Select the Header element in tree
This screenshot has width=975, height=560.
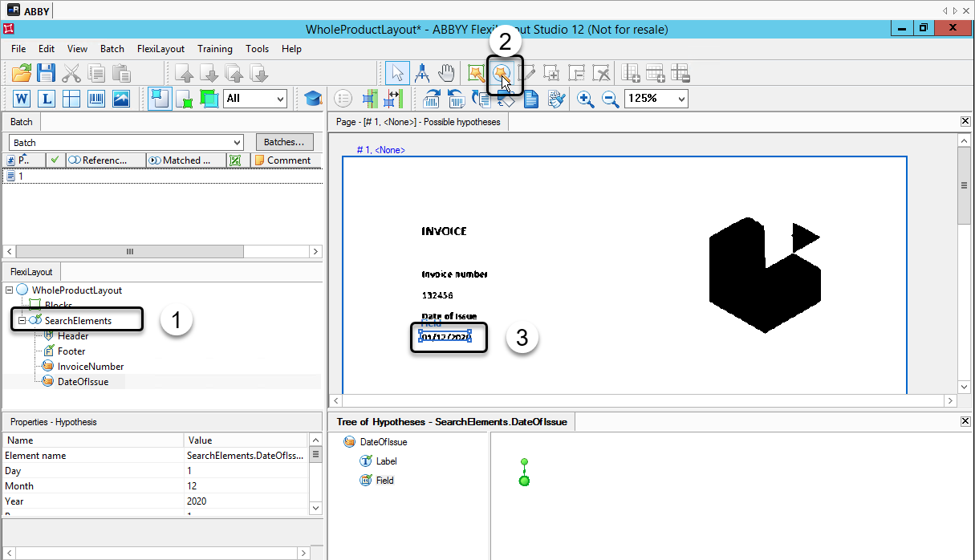pyautogui.click(x=73, y=336)
